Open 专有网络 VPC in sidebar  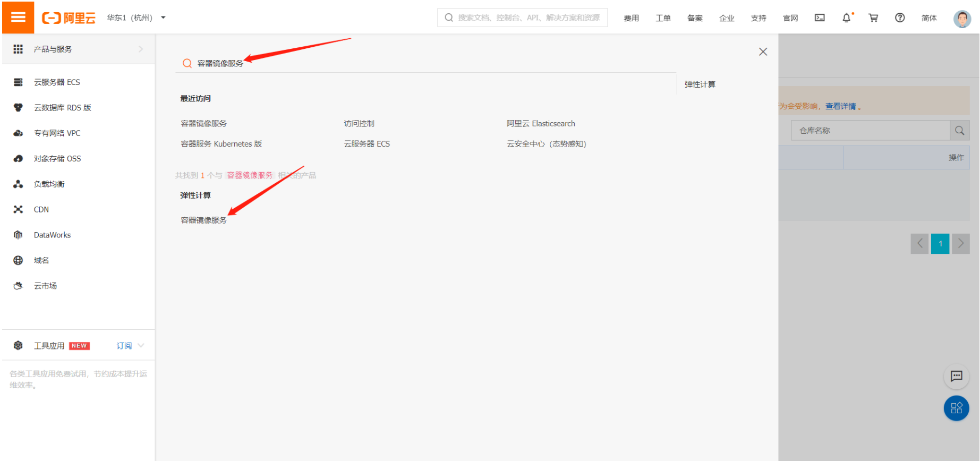(x=57, y=133)
